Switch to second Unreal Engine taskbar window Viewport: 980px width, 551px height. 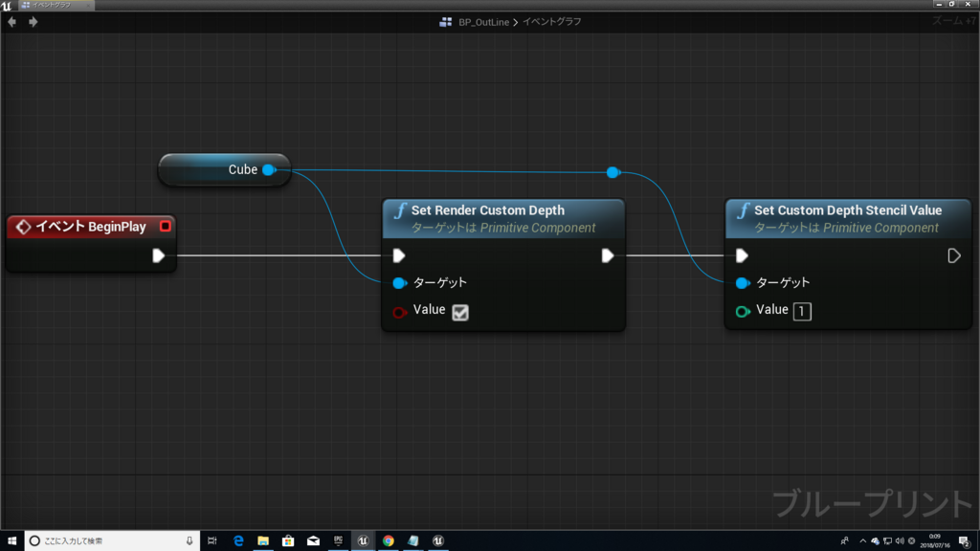(x=438, y=541)
